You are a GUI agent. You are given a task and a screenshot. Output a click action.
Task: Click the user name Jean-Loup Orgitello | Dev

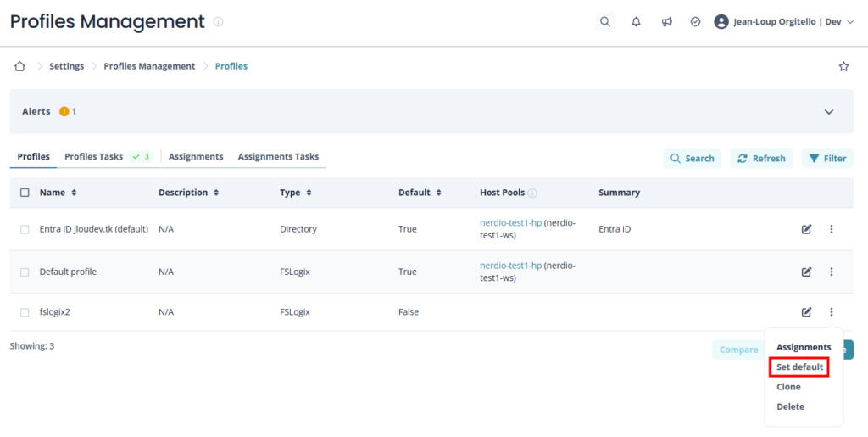coord(787,21)
